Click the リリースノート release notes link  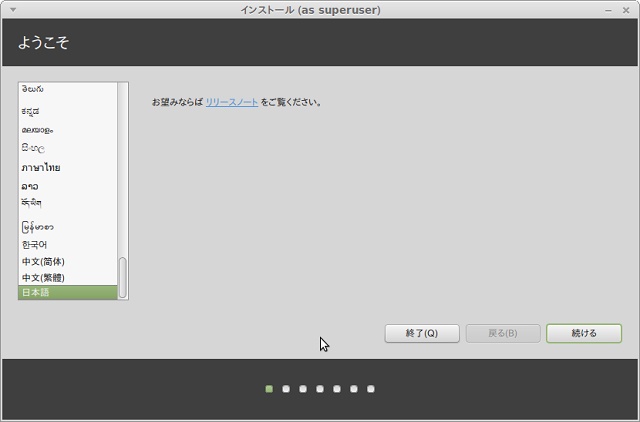(x=232, y=102)
